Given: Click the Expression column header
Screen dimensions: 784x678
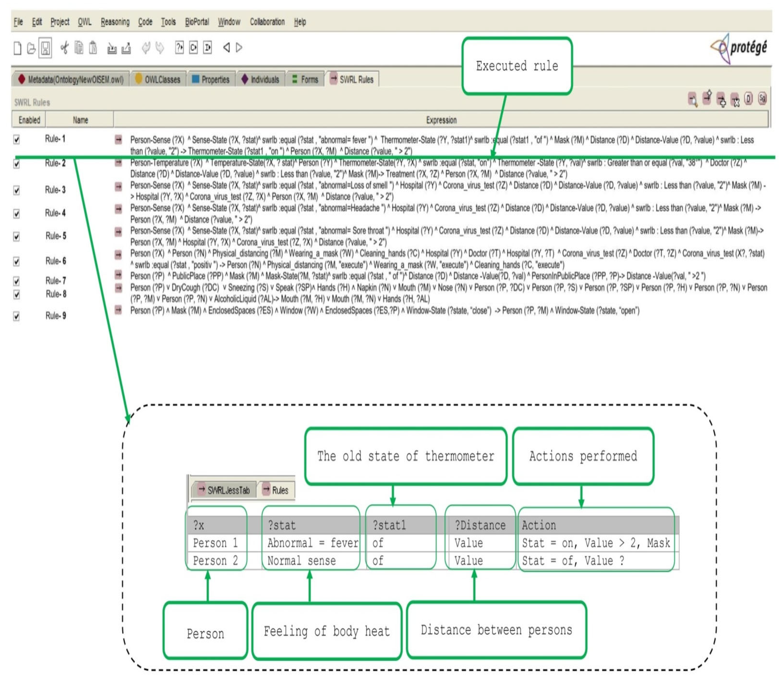Looking at the screenshot, I should 441,120.
